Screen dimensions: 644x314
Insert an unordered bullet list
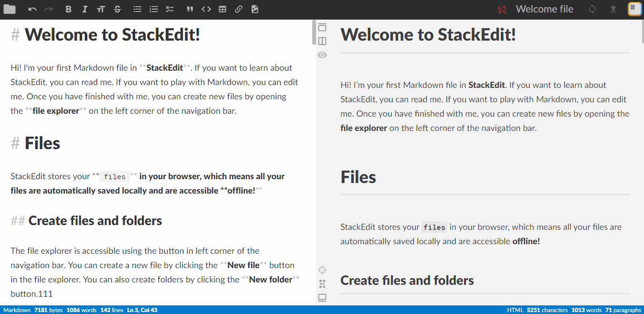(137, 9)
